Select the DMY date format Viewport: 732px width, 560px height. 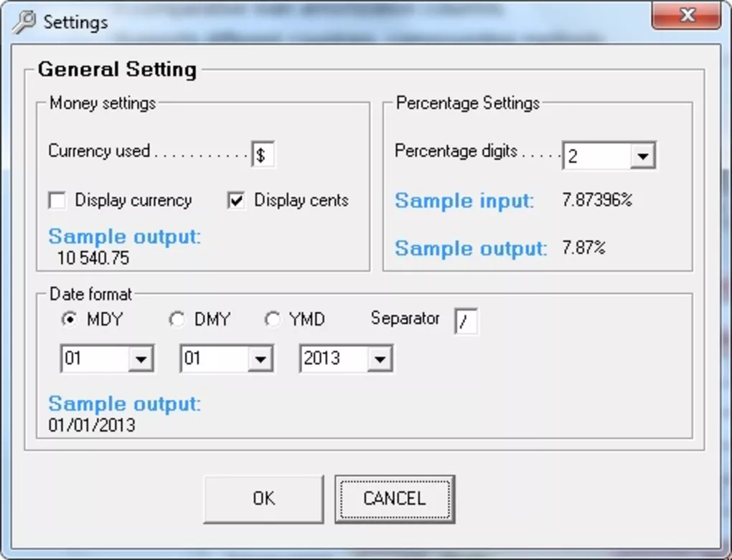177,318
